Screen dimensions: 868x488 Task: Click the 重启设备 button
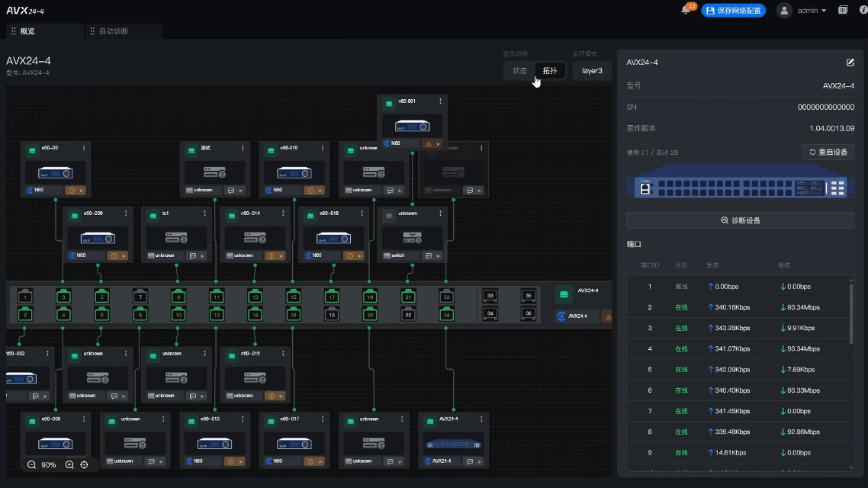828,152
